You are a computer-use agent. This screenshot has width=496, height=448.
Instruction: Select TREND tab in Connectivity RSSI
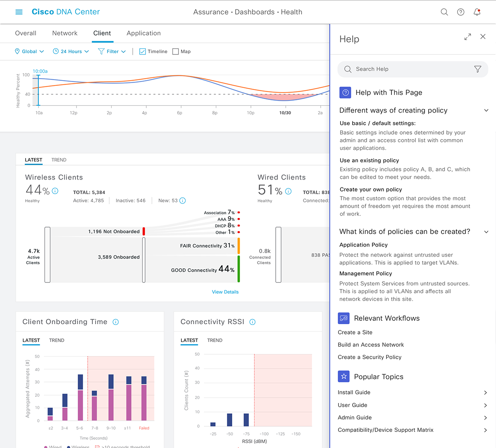coord(215,340)
